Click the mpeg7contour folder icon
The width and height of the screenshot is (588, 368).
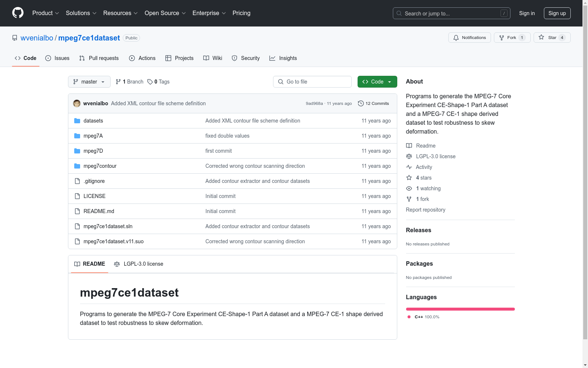[77, 166]
